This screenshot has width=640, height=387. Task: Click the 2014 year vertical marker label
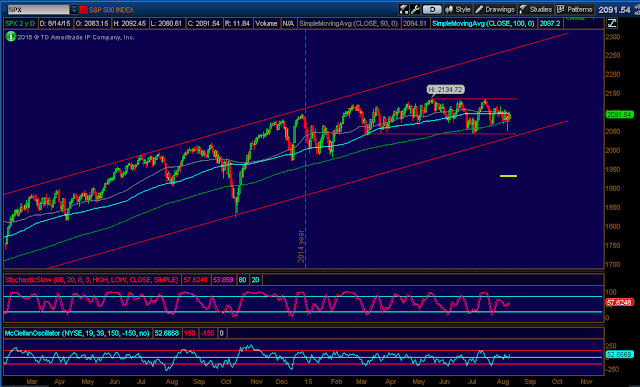[x=301, y=247]
